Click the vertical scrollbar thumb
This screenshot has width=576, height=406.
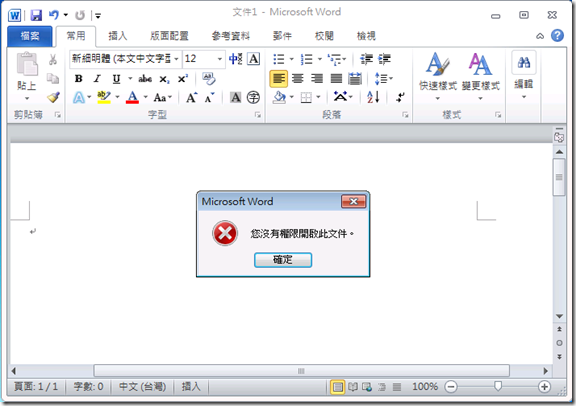(x=559, y=177)
